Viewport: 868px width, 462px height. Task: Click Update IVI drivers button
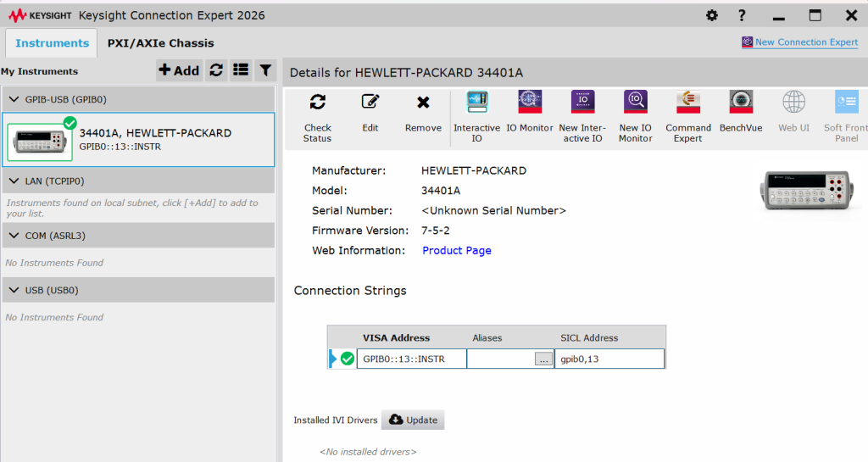pyautogui.click(x=413, y=420)
